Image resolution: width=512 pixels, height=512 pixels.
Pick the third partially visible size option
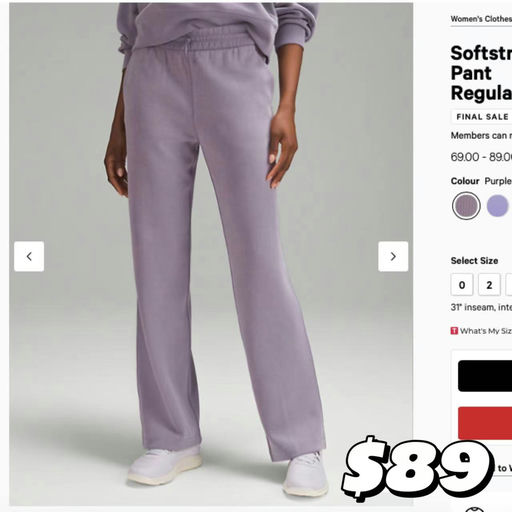pos(509,285)
